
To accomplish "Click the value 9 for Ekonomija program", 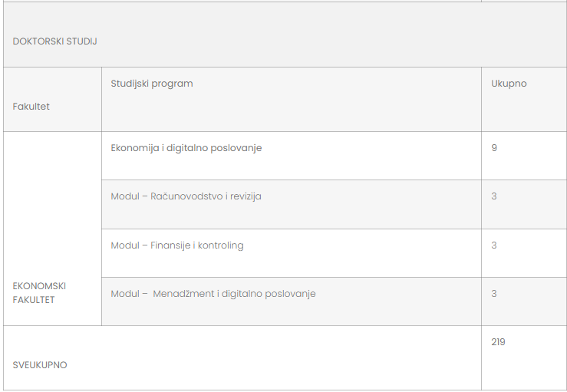I will 494,147.
